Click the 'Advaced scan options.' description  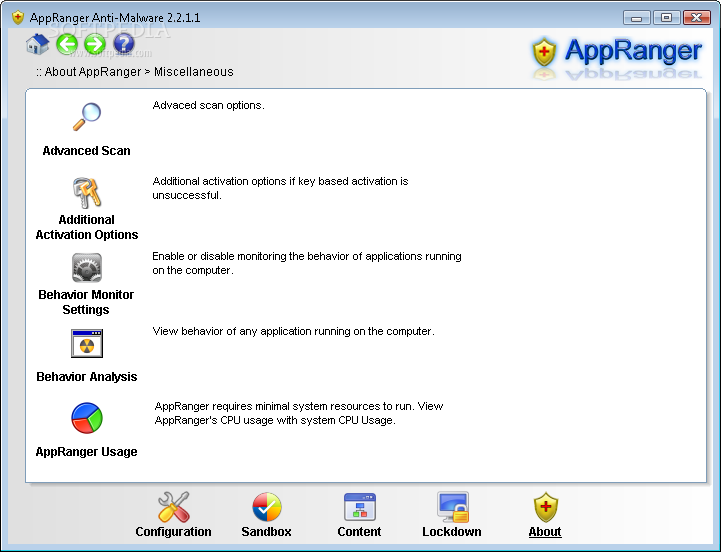tap(208, 105)
